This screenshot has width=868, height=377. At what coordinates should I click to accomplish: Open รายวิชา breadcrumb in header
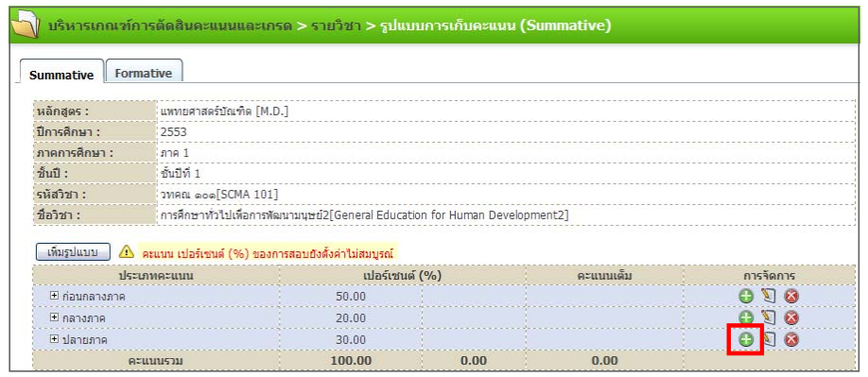click(x=336, y=26)
